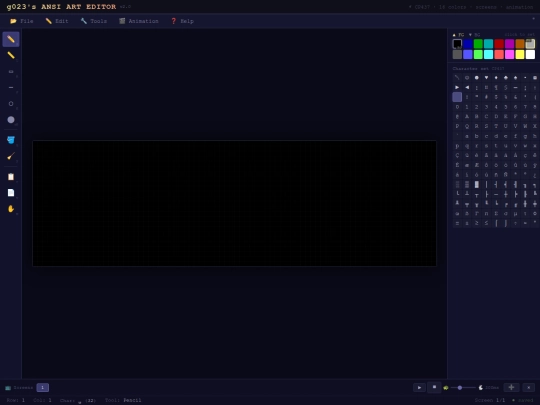Adjust the animation speed slider
Image resolution: width=540 pixels, height=405 pixels.
coord(463,388)
